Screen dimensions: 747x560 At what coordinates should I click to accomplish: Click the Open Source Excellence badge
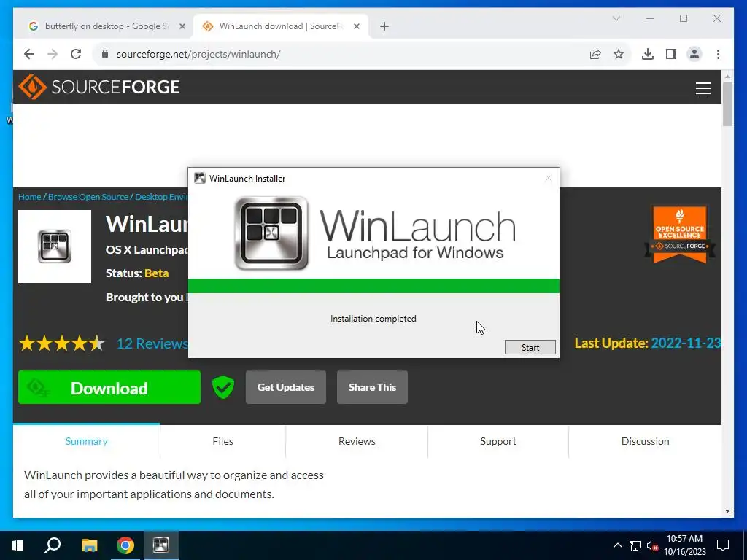tap(680, 234)
